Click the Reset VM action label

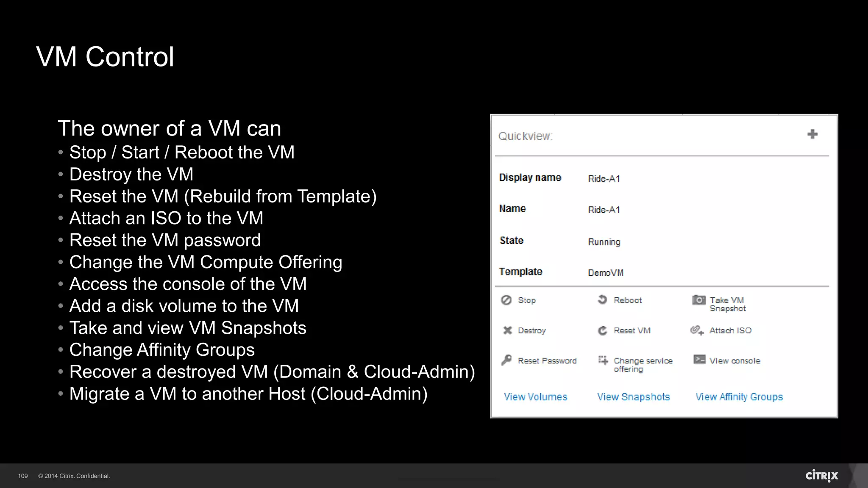click(632, 330)
